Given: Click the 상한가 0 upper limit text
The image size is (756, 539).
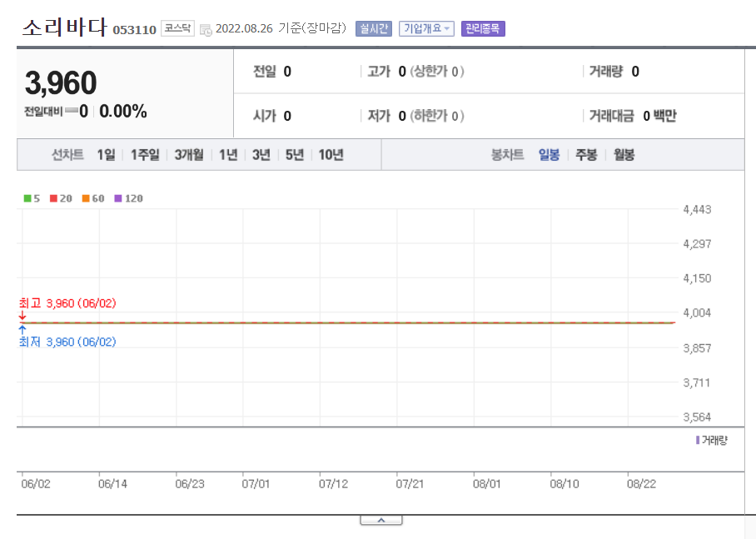Looking at the screenshot, I should [437, 72].
